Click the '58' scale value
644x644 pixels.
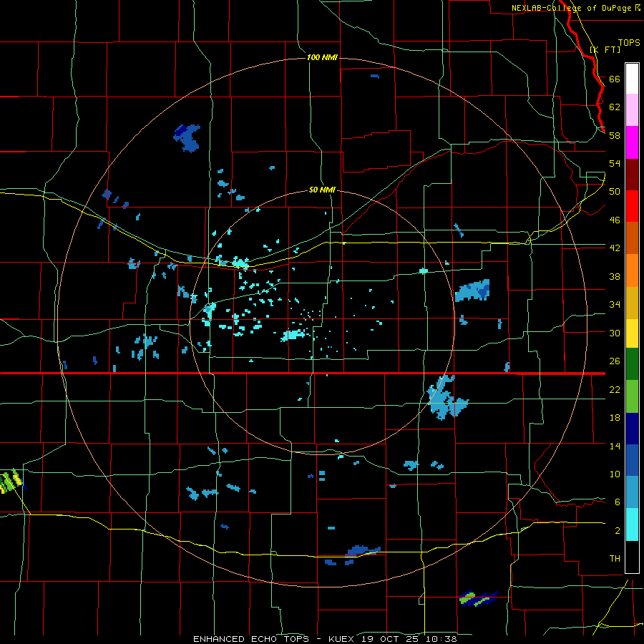[615, 135]
